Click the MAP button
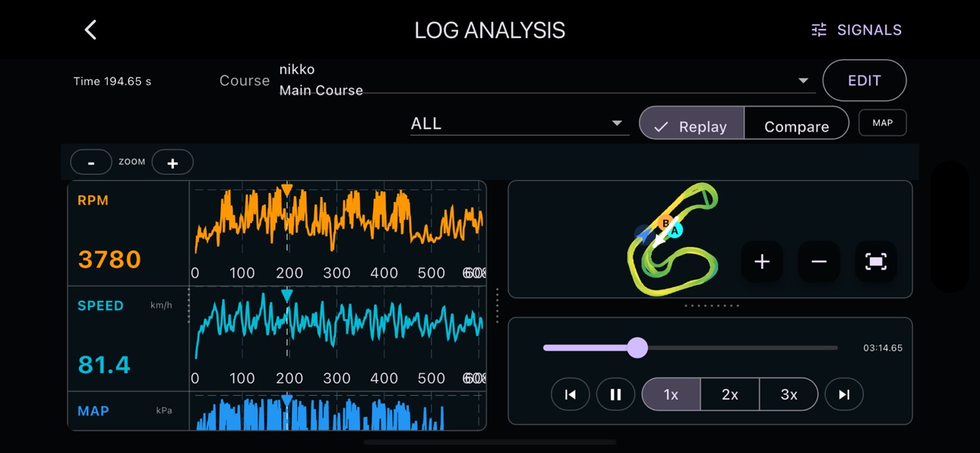The image size is (980, 453). pos(882,122)
